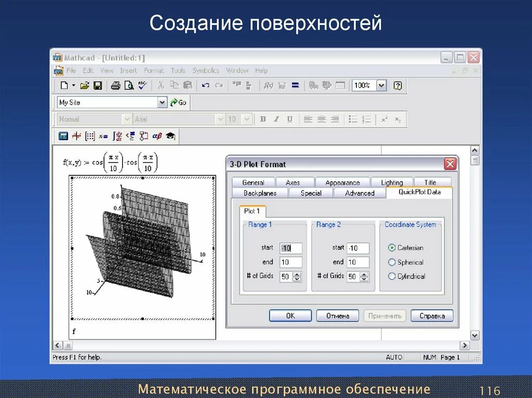The width and height of the screenshot is (532, 398).
Task: Expand the New document arrow
Action: (x=73, y=86)
